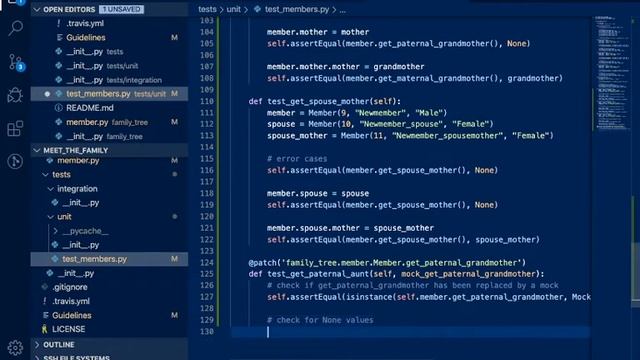Open the Manage settings gear
Image resolution: width=640 pixels, height=360 pixels.
pyautogui.click(x=15, y=348)
